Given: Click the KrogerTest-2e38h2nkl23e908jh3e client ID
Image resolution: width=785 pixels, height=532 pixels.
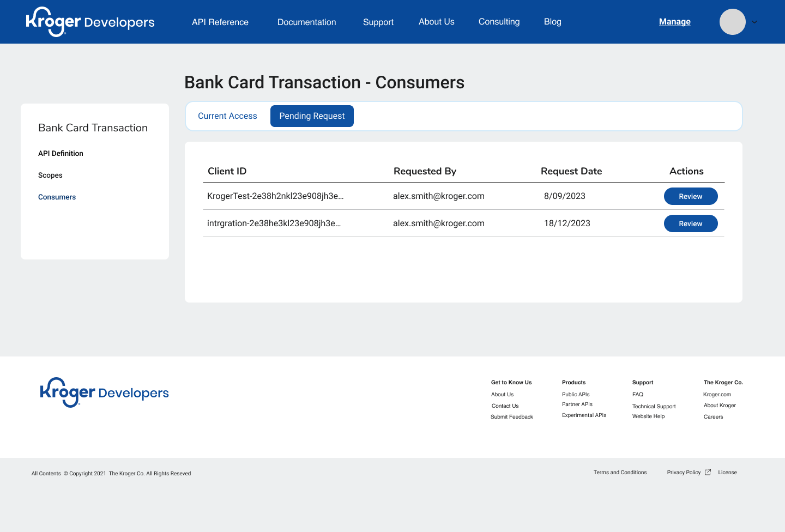Looking at the screenshot, I should 275,196.
